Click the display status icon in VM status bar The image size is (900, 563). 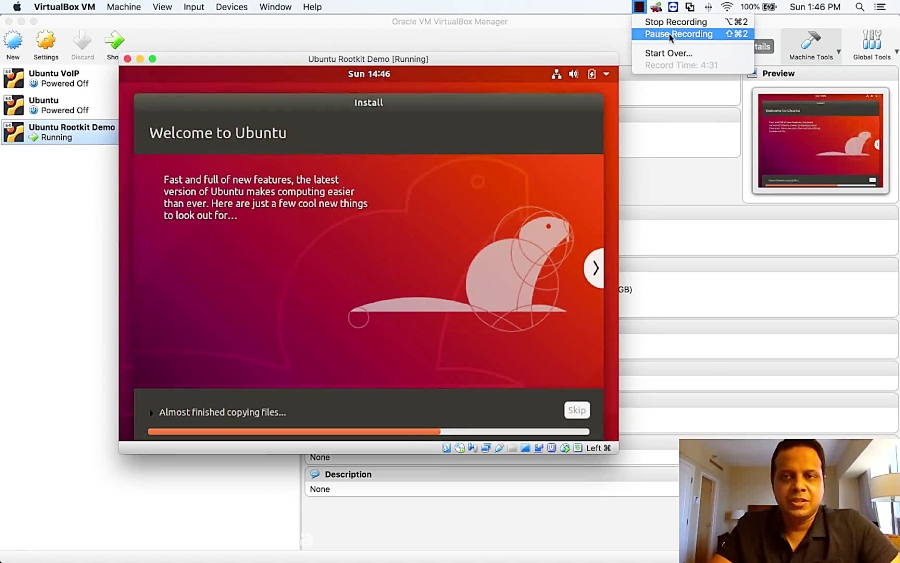tap(525, 448)
